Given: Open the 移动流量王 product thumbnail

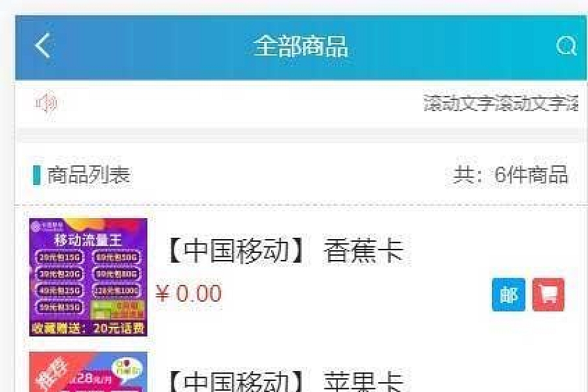Looking at the screenshot, I should click(88, 277).
